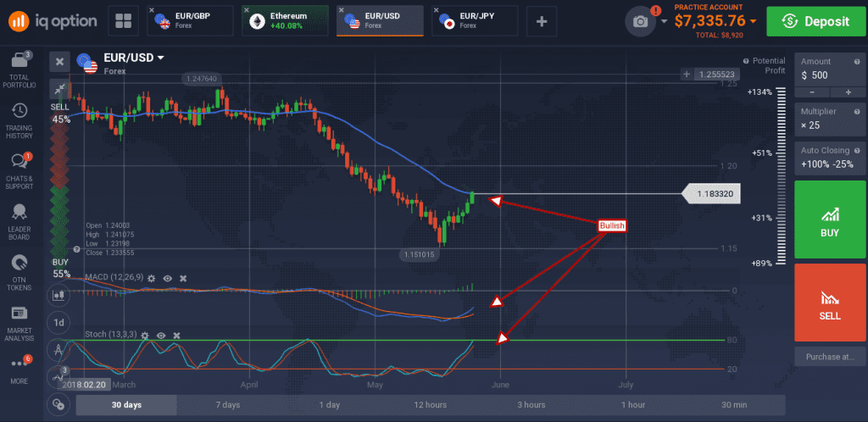Select the 30 min timeframe
Viewport: 868px width, 422px height.
pos(734,405)
